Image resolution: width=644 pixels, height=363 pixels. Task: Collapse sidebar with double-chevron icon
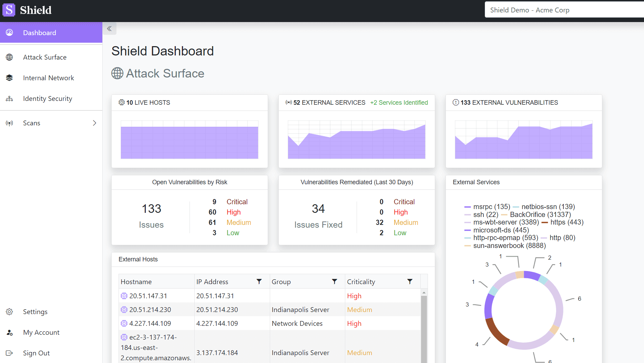[109, 29]
